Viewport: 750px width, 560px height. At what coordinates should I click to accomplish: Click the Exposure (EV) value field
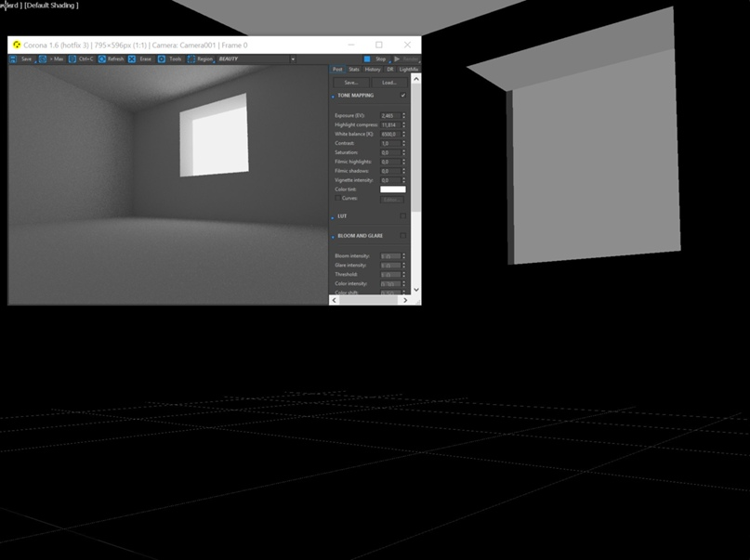390,116
